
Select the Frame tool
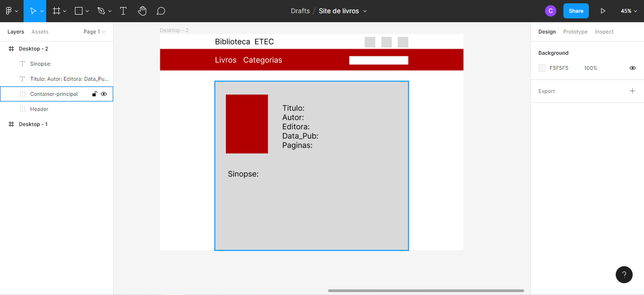coord(56,11)
